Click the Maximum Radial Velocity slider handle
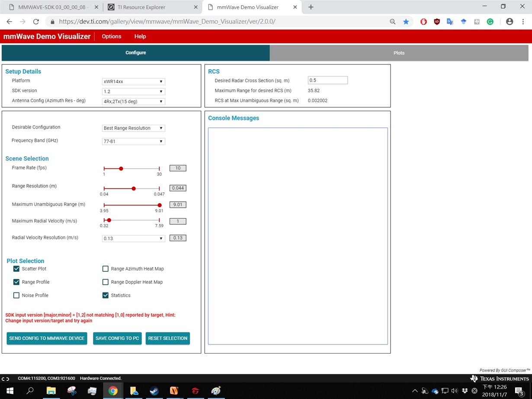The image size is (532, 399). (x=109, y=220)
